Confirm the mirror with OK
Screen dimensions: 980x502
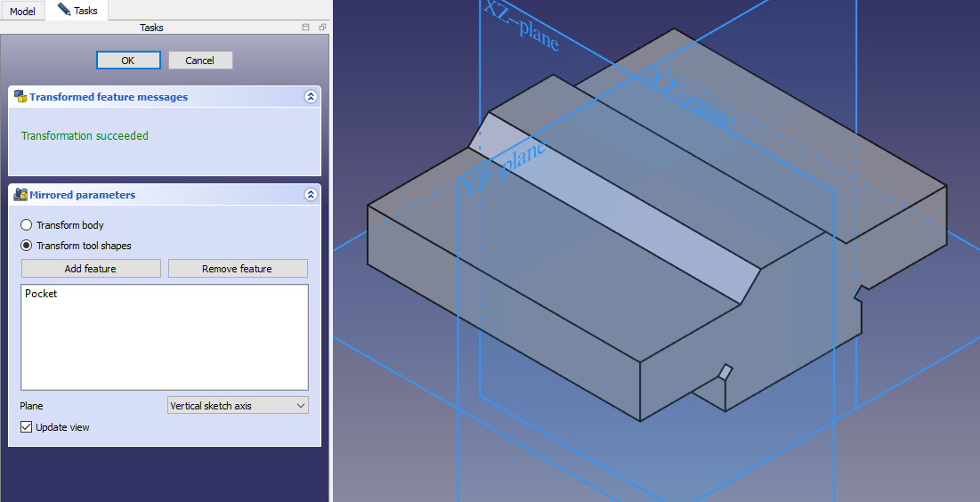128,61
